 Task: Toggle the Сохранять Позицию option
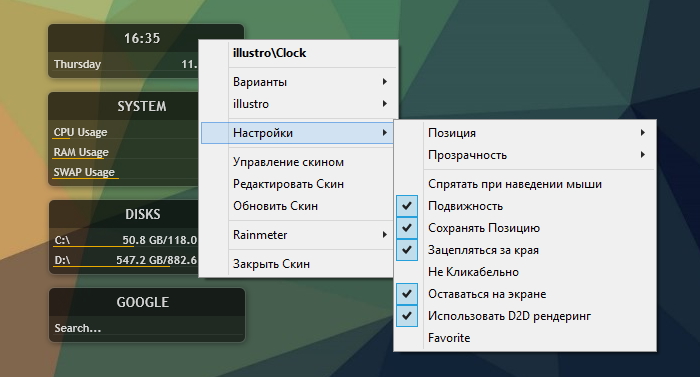(525, 228)
